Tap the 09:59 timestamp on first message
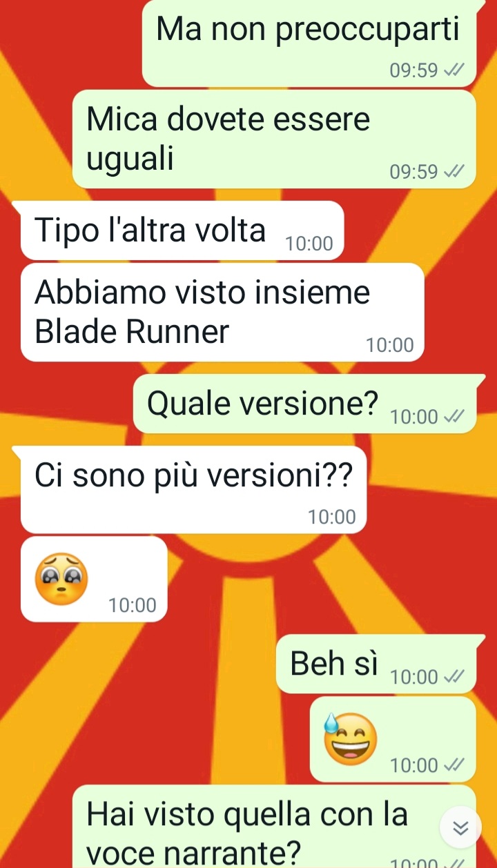 (414, 70)
